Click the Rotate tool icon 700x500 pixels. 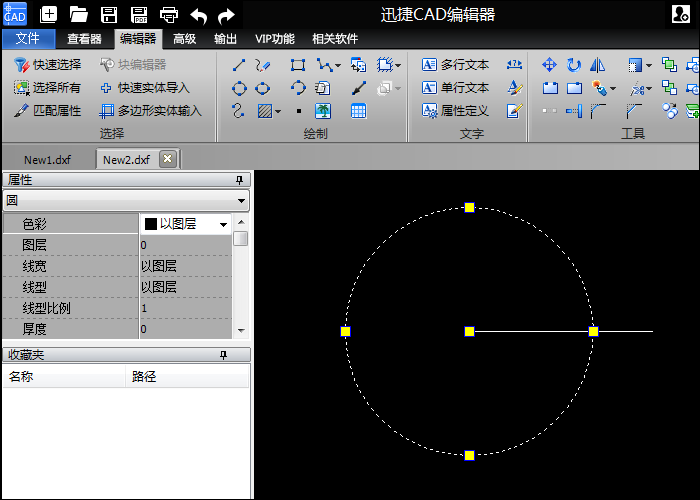click(x=573, y=65)
